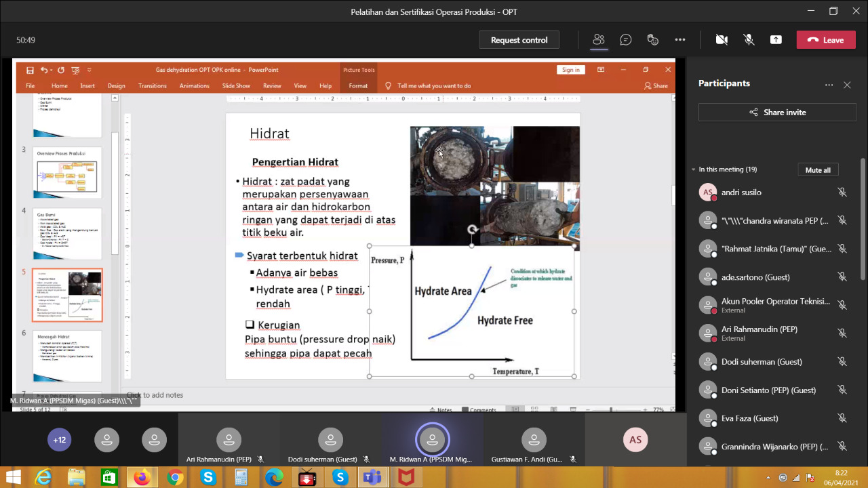Click Start From Beginning quick access icon
The height and width of the screenshot is (488, 868).
75,70
